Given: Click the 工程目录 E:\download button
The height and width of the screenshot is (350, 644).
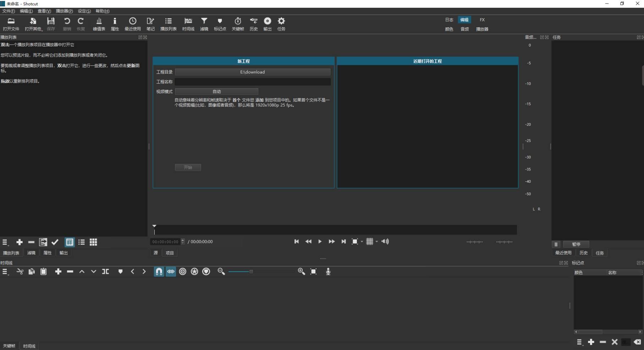Looking at the screenshot, I should click(x=252, y=72).
